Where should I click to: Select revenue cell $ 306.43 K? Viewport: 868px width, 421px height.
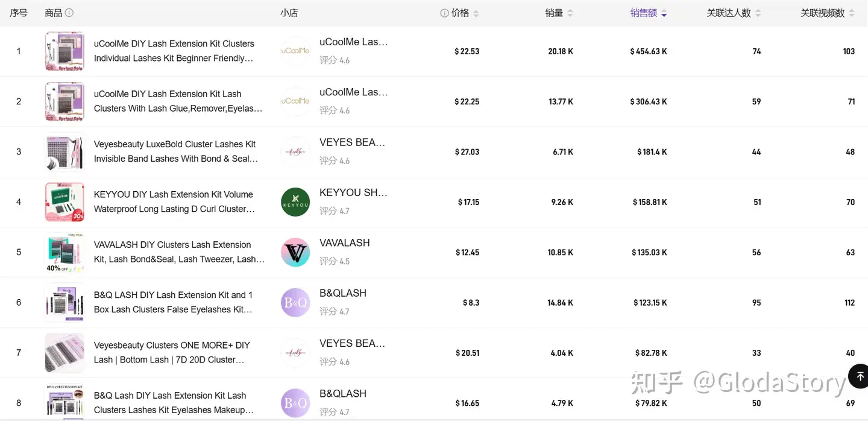point(649,102)
